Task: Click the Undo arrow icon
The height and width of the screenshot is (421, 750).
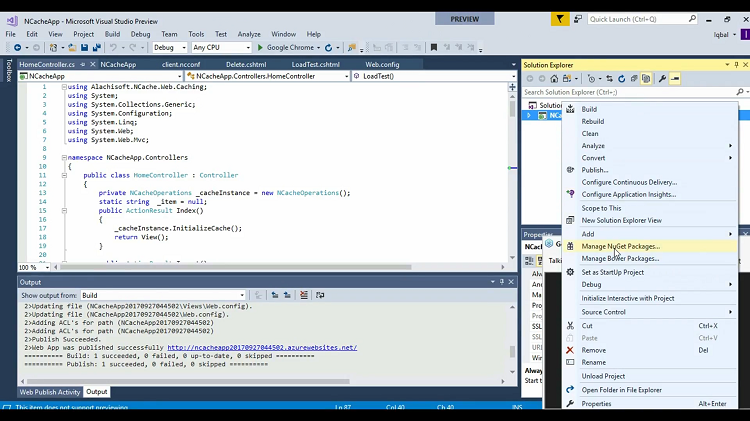Action: coord(113,47)
